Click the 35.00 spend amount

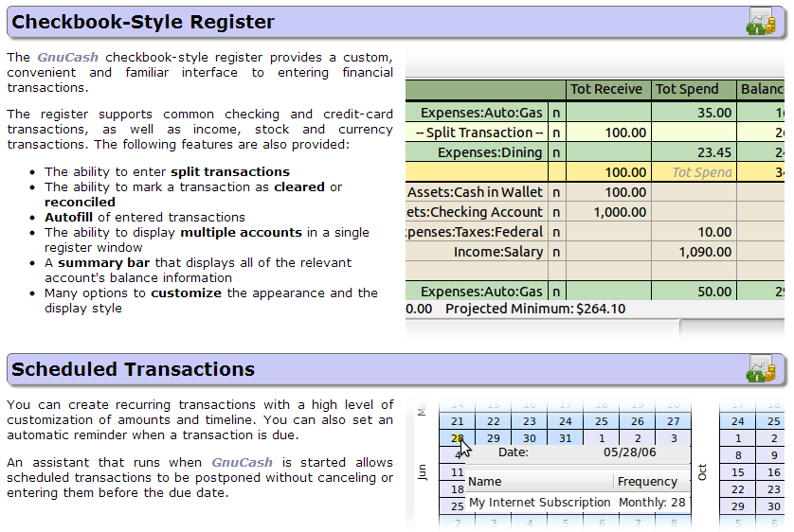(x=714, y=113)
